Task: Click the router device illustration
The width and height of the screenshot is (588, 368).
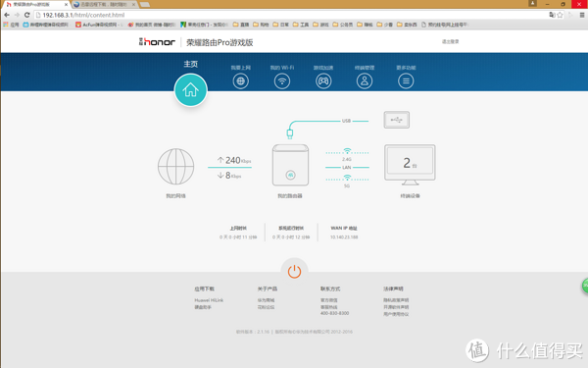Action: 290,165
